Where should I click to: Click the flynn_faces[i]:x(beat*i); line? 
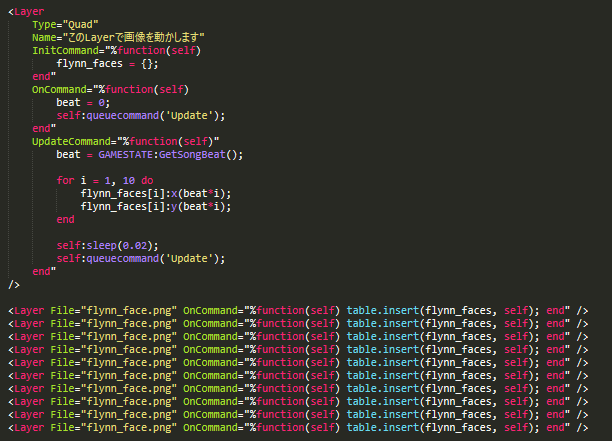coord(156,194)
